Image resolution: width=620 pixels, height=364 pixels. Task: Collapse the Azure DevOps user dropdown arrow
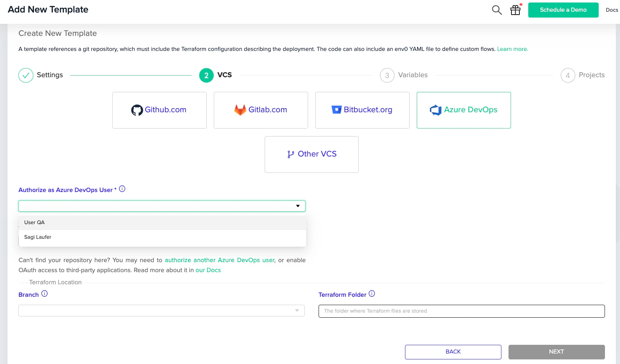[x=298, y=206]
